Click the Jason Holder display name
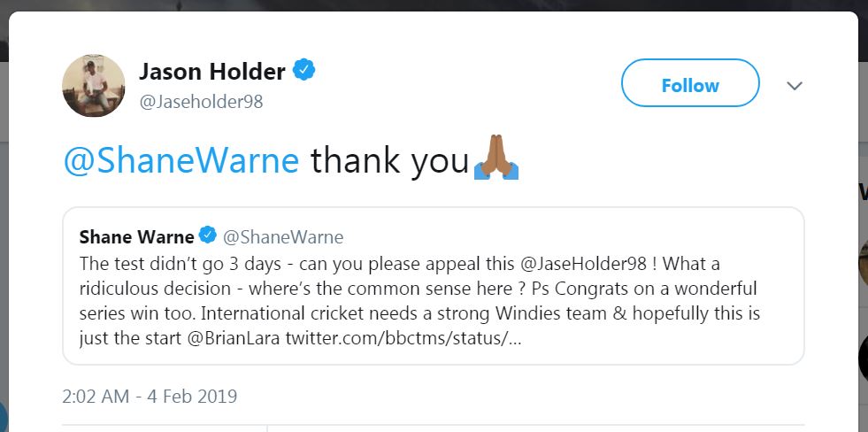Screen dimensions: 868x432 [211, 72]
